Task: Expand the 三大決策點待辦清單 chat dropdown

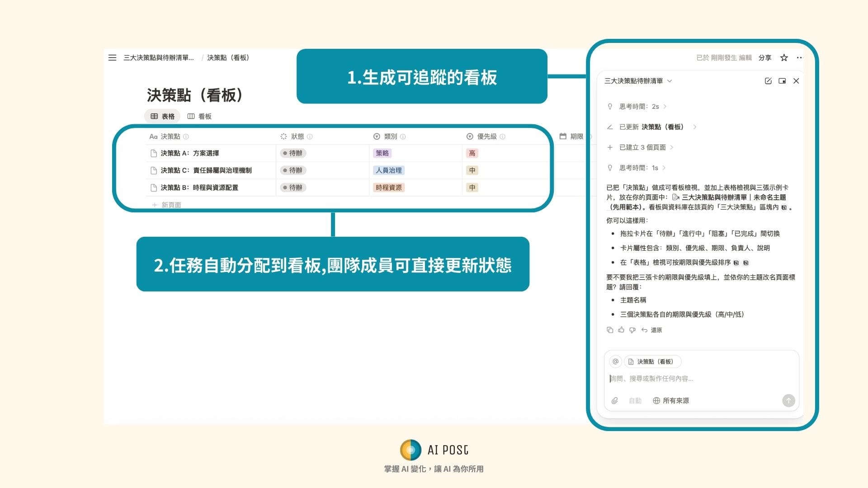Action: 638,81
